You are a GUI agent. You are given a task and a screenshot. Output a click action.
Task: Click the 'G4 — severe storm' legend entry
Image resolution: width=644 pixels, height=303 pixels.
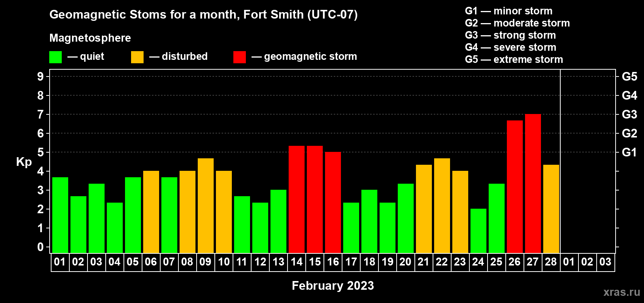point(511,47)
